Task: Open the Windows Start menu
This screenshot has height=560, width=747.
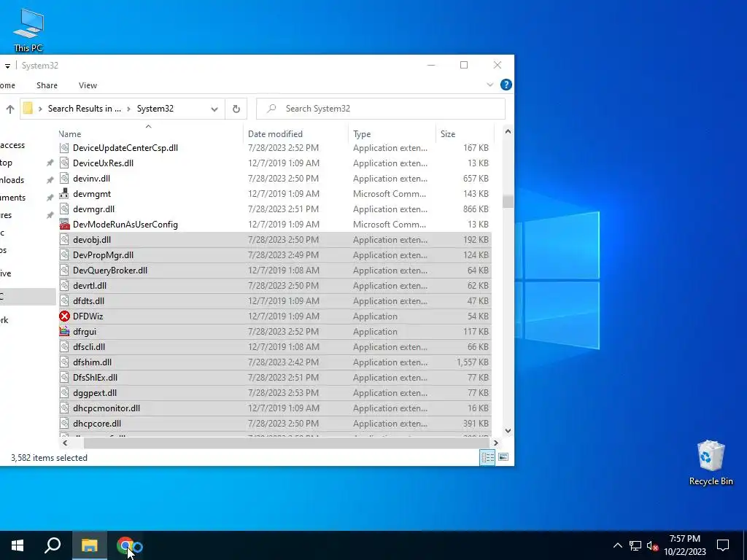Action: (x=18, y=545)
